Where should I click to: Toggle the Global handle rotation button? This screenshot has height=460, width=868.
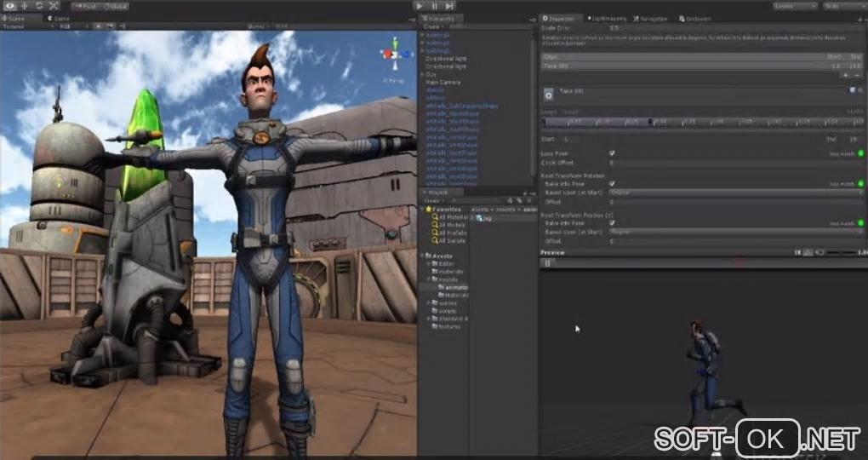(115, 7)
